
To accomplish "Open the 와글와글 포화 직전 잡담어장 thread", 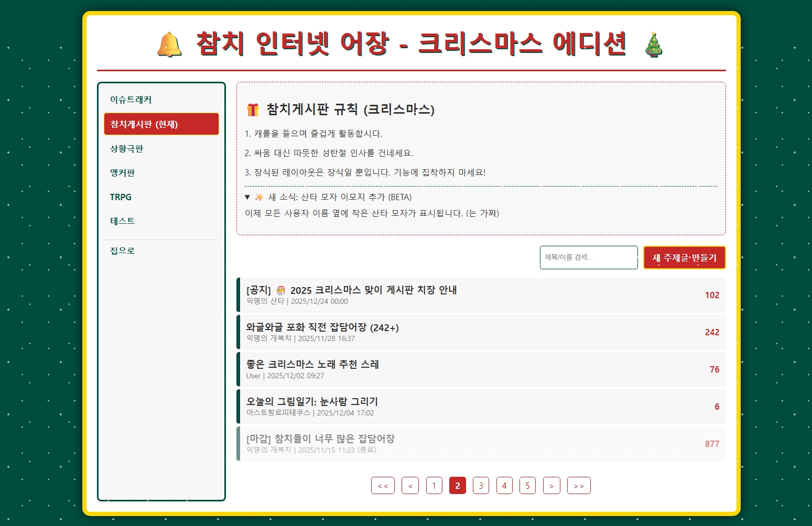I will 322,327.
